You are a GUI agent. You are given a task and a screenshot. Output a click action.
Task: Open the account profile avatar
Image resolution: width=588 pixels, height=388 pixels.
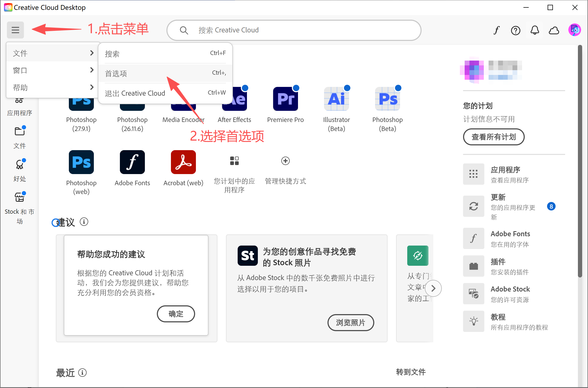574,30
